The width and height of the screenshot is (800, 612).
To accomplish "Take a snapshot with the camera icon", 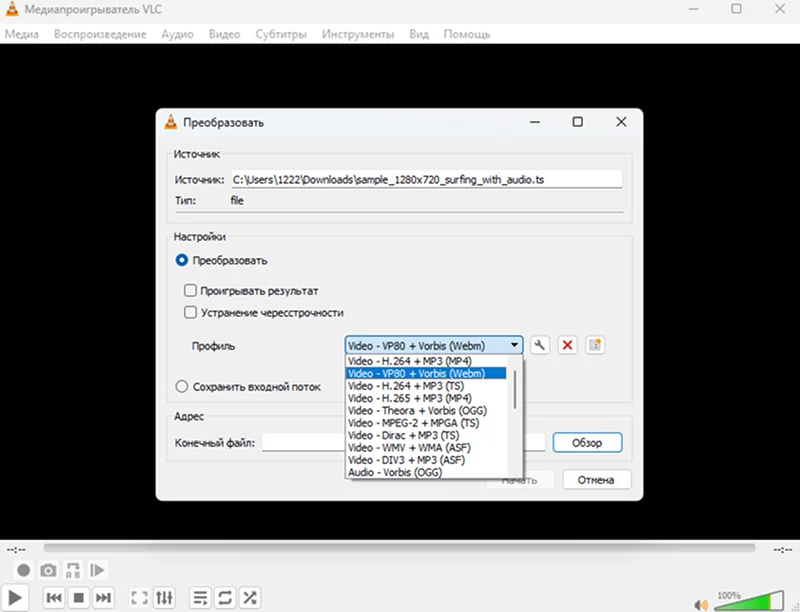I will [x=48, y=570].
